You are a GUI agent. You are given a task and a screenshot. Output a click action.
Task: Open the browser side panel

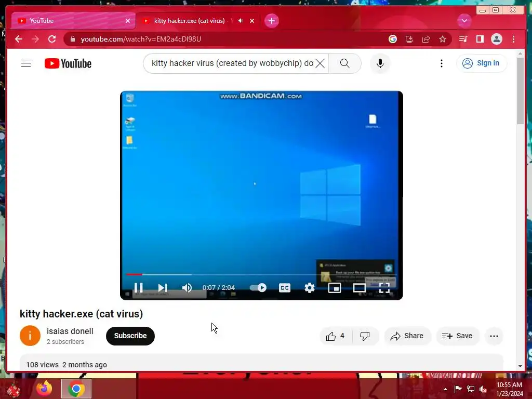480,39
